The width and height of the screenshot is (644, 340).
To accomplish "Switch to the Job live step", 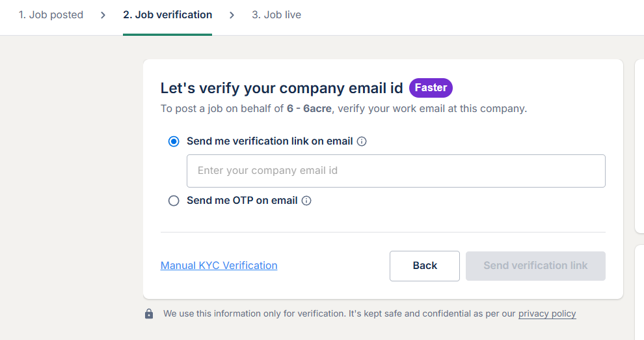I will point(276,15).
